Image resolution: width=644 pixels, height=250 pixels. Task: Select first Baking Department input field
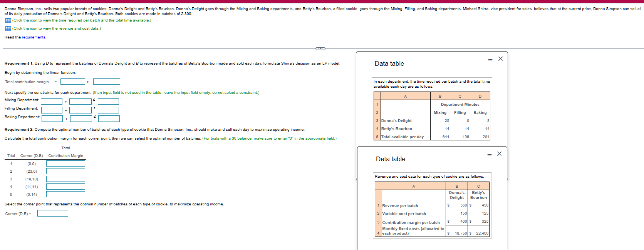tap(52, 119)
